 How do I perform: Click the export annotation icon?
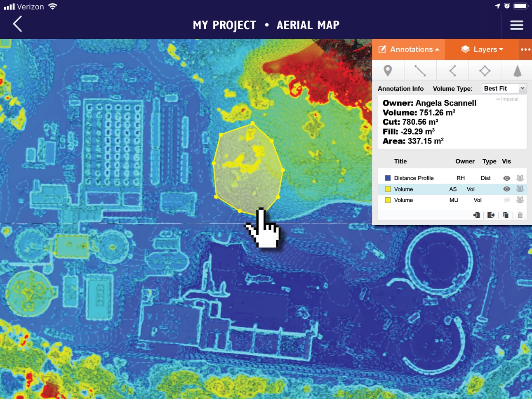[491, 215]
